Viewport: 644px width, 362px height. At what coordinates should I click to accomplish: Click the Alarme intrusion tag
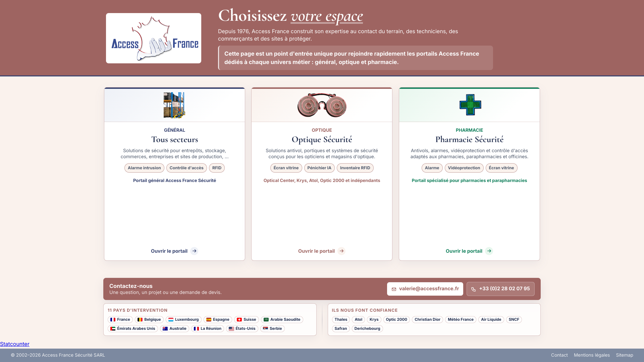(144, 168)
